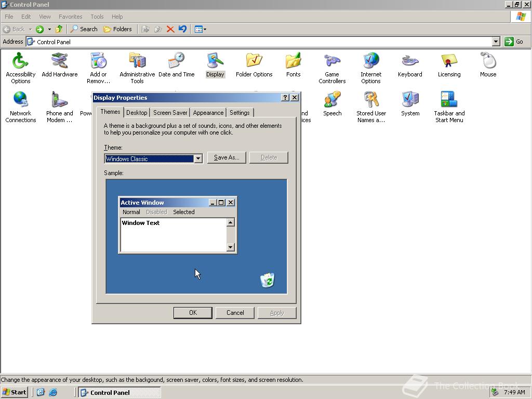Open Internet Options icon
Viewport: 532px width, 399px height.
[371, 68]
